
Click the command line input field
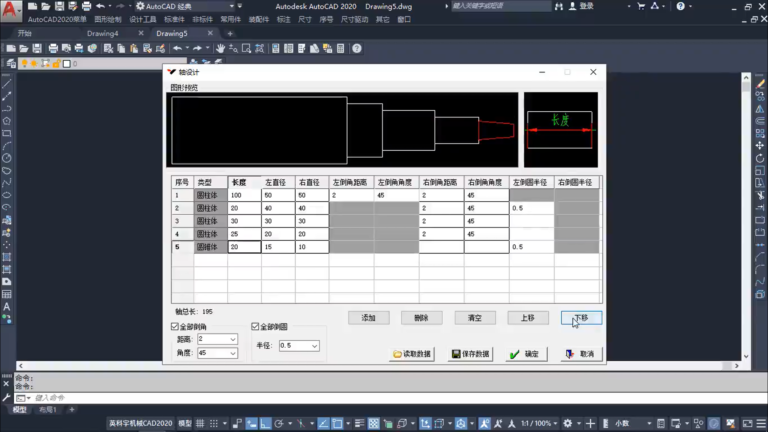tap(392, 398)
